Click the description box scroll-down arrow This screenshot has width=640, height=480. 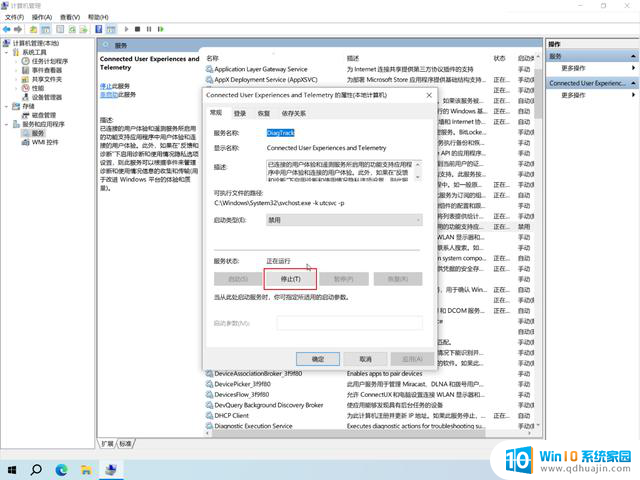click(x=418, y=177)
